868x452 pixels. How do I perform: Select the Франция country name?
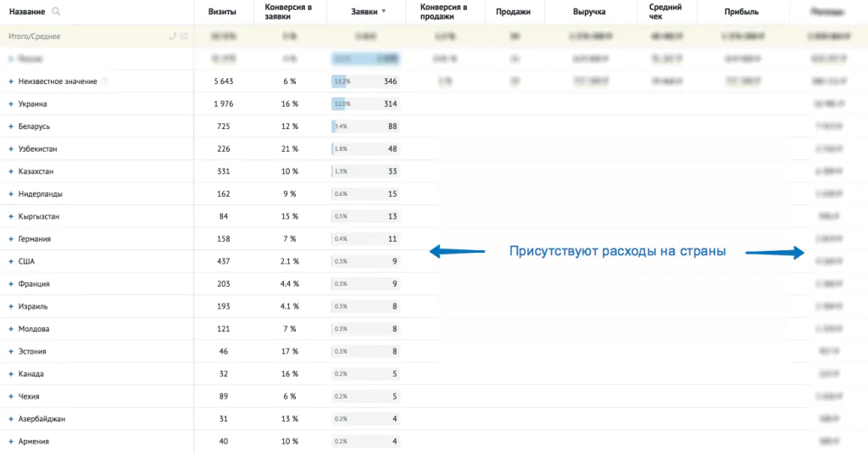(34, 284)
